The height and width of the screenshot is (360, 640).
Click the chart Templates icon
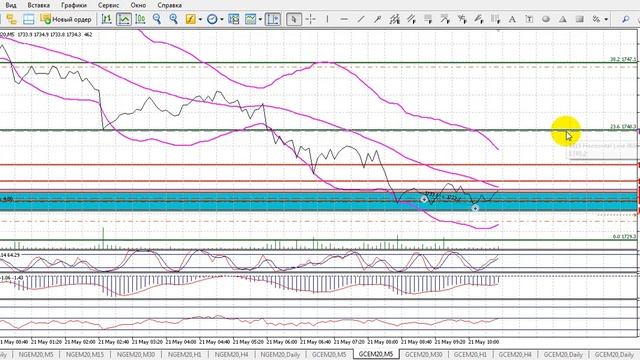[250, 19]
